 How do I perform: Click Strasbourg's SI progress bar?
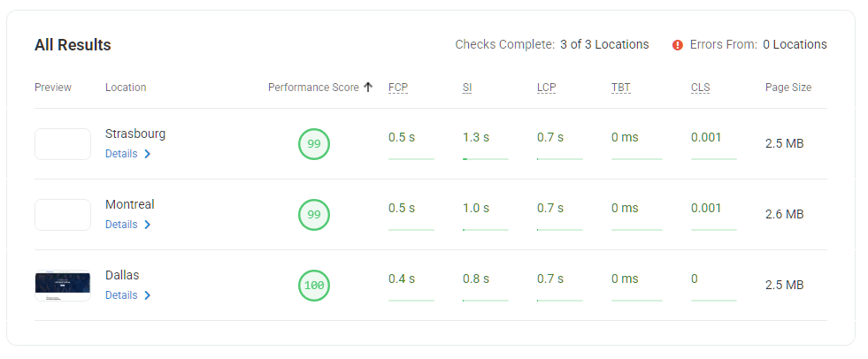tap(486, 159)
